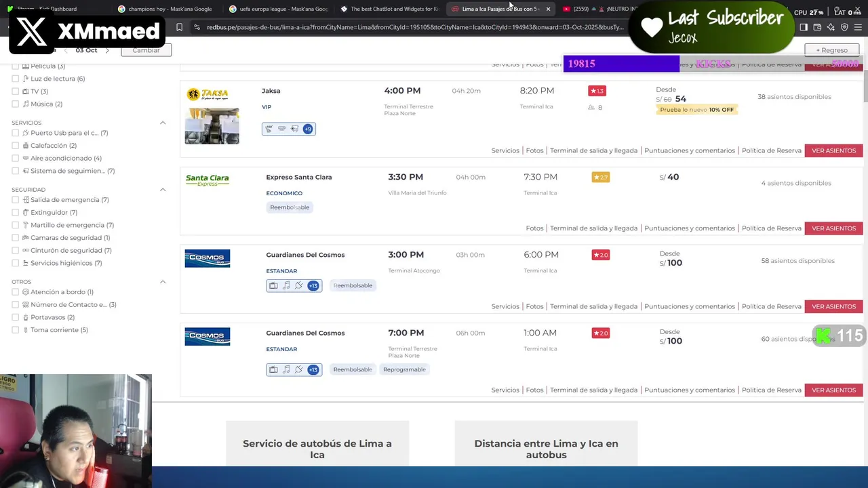This screenshot has width=868, height=488.
Task: Click the 2.7 star rating badge for Santa Clara
Action: point(601,178)
